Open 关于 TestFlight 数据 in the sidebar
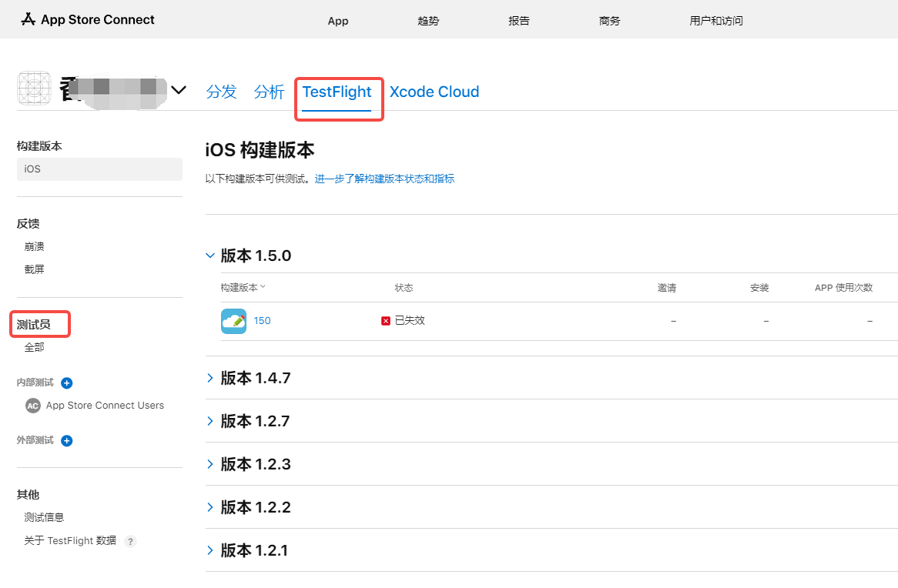The height and width of the screenshot is (588, 898). (x=70, y=541)
